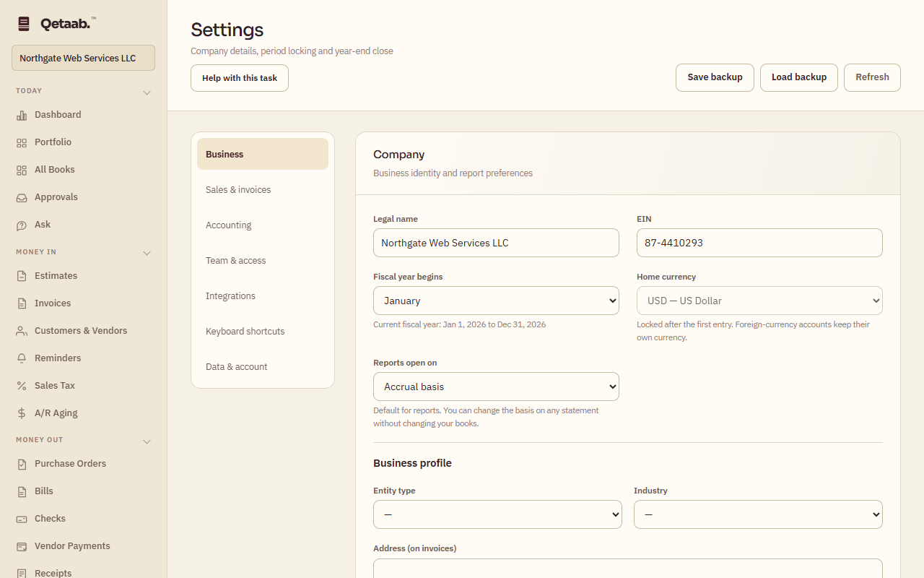Viewport: 924px width, 578px height.
Task: Click the Portfolio grid icon
Action: coord(22,142)
